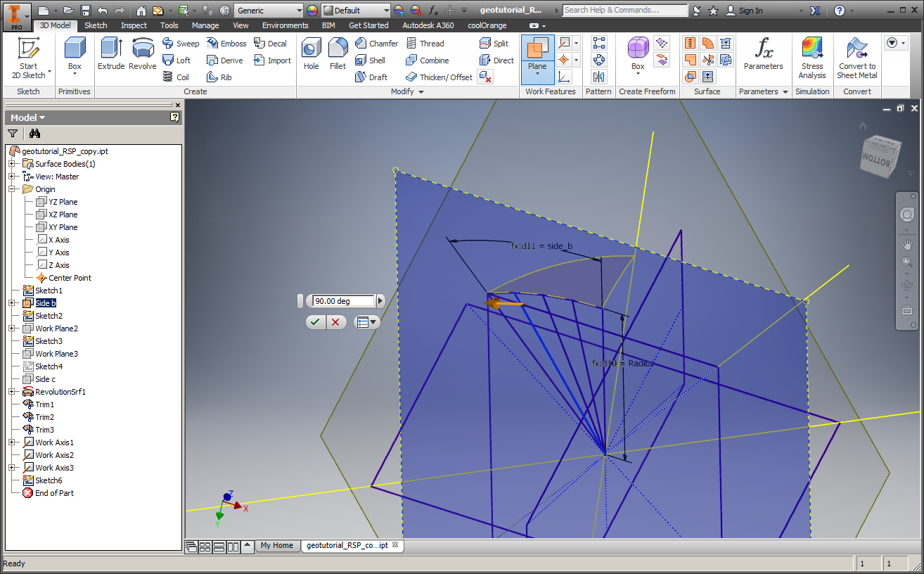Screen dimensions: 924x574
Task: Open the Default appearance dropdown
Action: pyautogui.click(x=386, y=11)
